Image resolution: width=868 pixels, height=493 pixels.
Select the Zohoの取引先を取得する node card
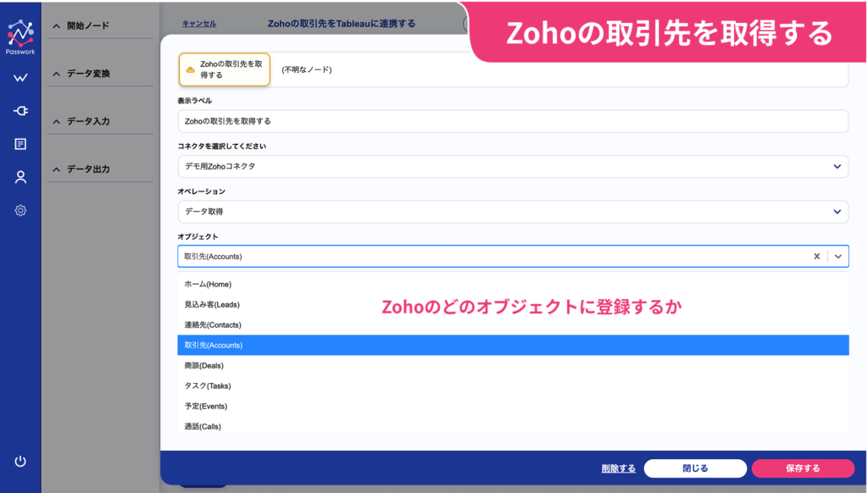click(x=224, y=69)
